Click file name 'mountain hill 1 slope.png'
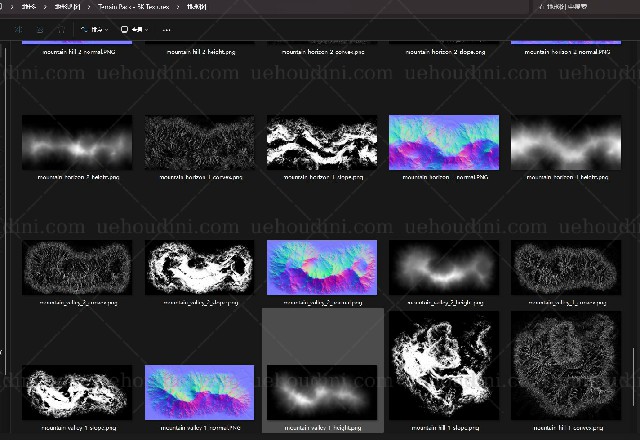The width and height of the screenshot is (640, 440). [x=445, y=428]
